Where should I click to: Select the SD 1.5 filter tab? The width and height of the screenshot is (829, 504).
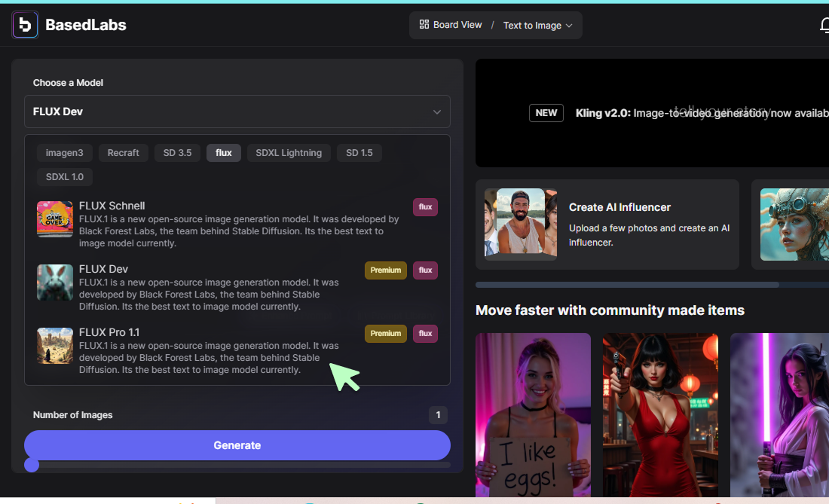(x=359, y=153)
